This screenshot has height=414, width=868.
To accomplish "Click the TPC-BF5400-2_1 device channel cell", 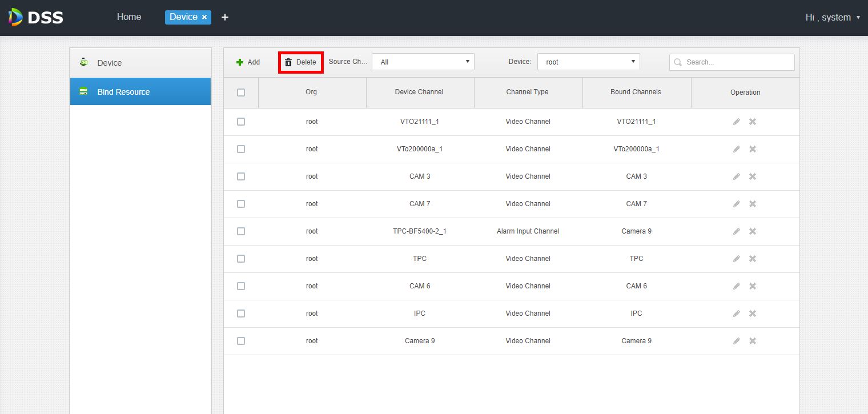I will tap(420, 231).
